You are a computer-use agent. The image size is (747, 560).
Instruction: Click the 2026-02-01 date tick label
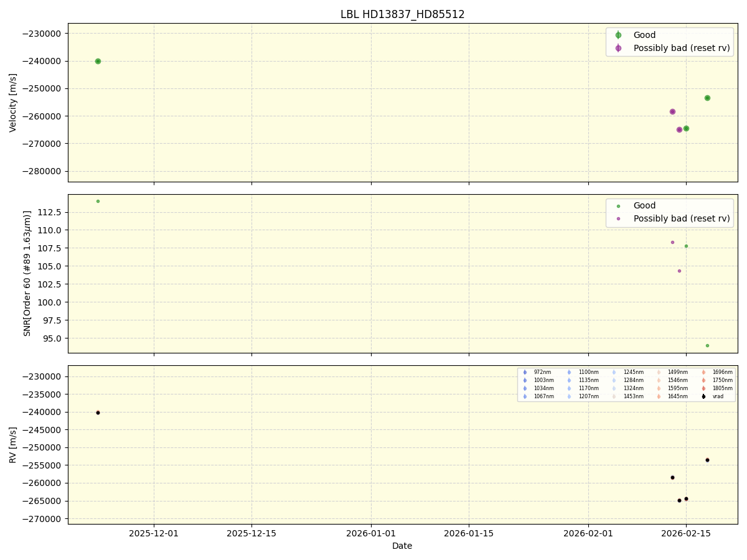[588, 533]
